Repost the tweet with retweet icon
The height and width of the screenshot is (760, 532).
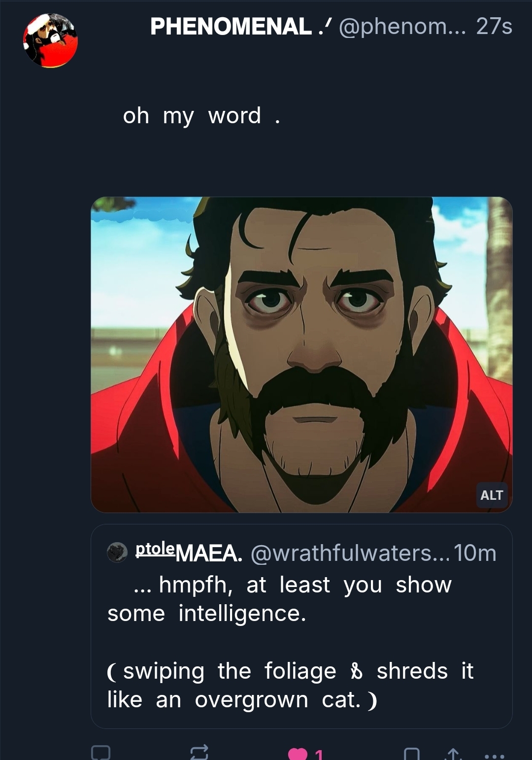point(199,752)
